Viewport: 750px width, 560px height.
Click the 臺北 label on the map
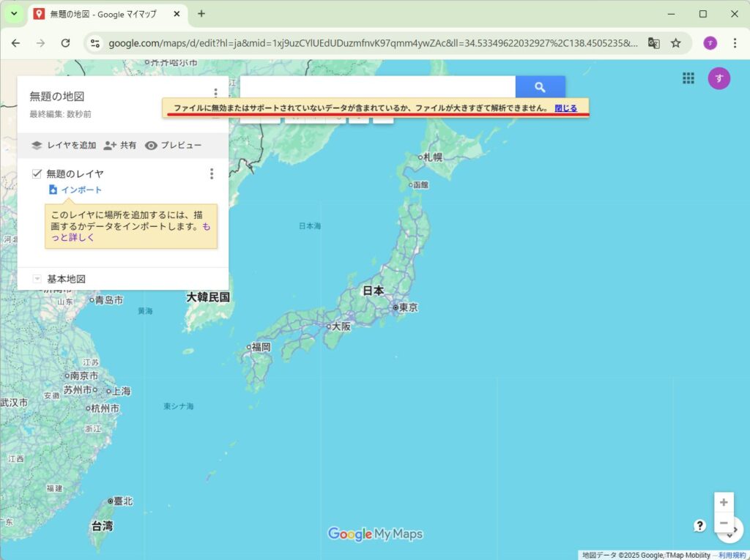pyautogui.click(x=123, y=501)
